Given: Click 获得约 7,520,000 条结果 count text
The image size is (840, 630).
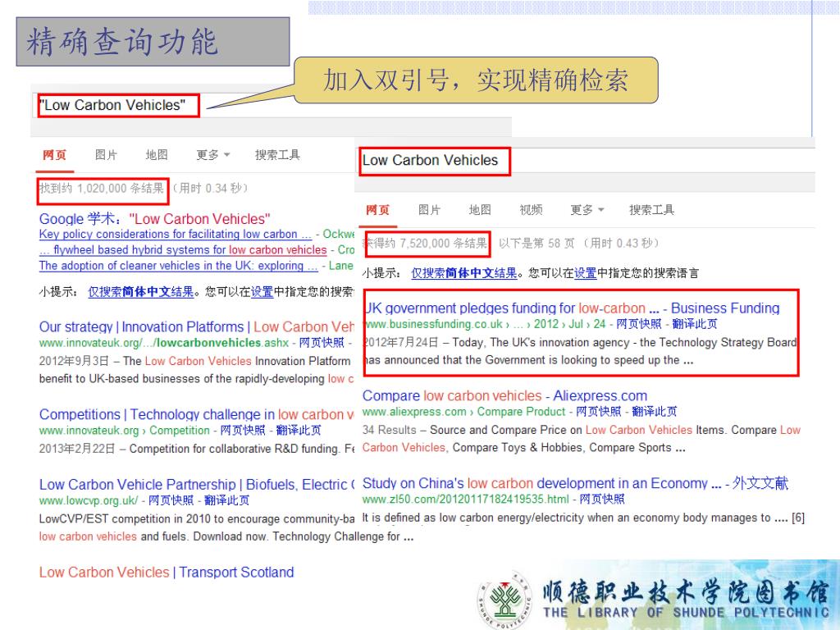Looking at the screenshot, I should [x=426, y=244].
